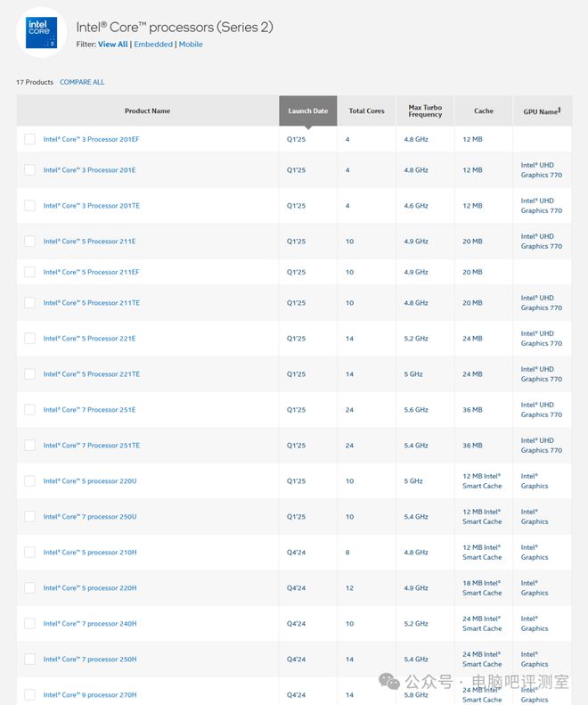Sort by Max Turbo Frequency header
This screenshot has height=705, width=588.
pos(425,111)
